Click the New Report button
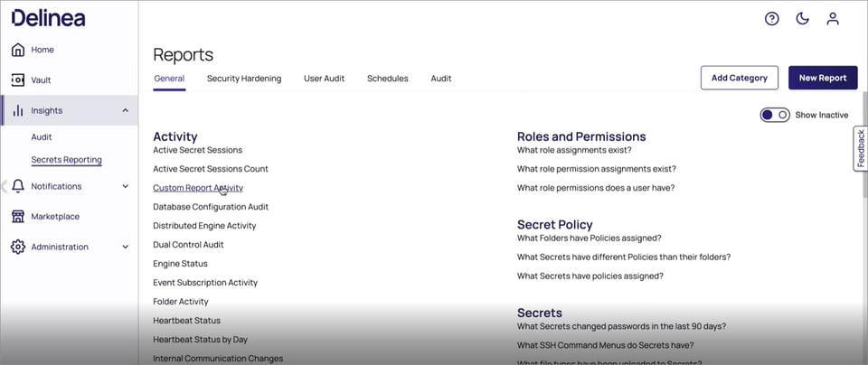This screenshot has width=868, height=365. 823,78
